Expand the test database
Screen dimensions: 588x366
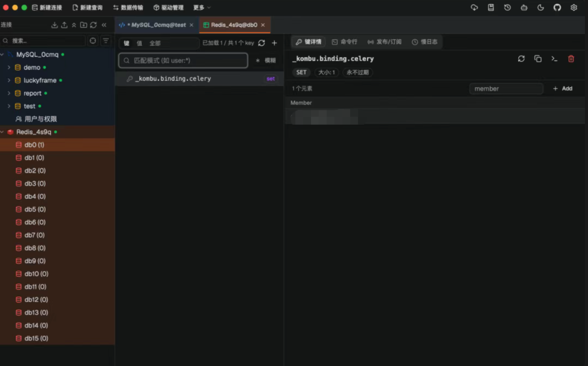pyautogui.click(x=9, y=106)
